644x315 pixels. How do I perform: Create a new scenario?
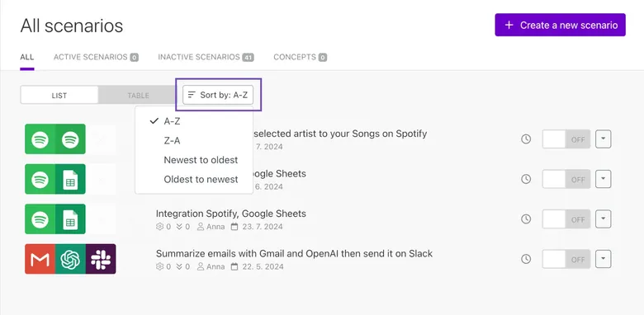tap(560, 25)
